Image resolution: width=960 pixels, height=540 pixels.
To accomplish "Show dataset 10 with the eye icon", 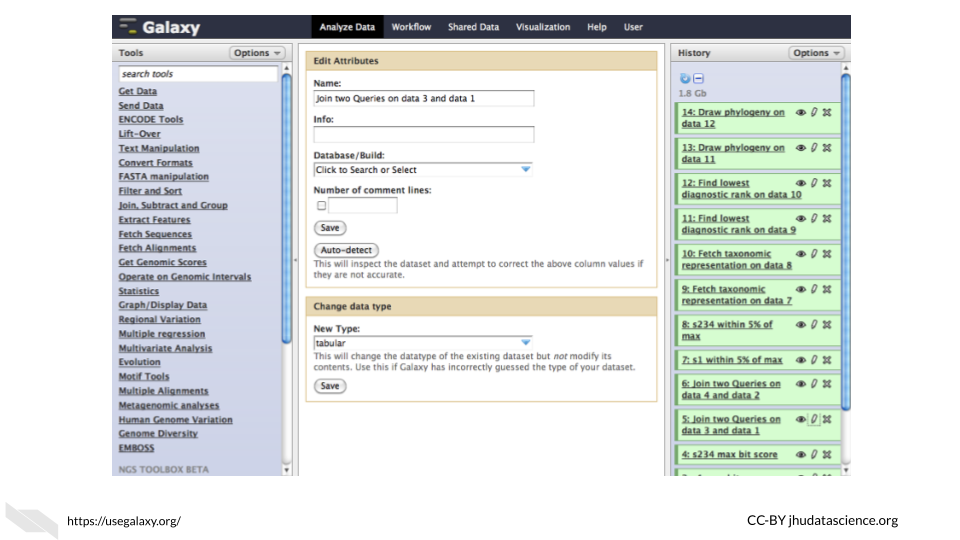I will tap(800, 254).
